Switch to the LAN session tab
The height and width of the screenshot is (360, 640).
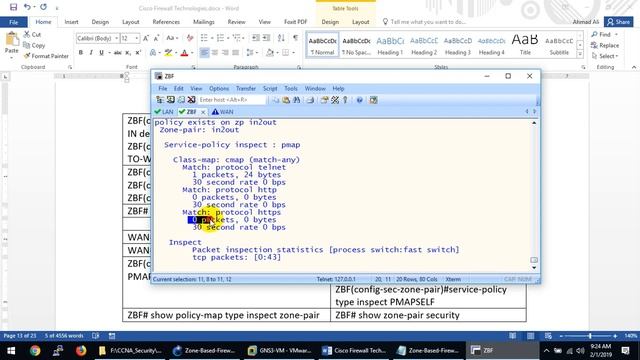[164, 111]
